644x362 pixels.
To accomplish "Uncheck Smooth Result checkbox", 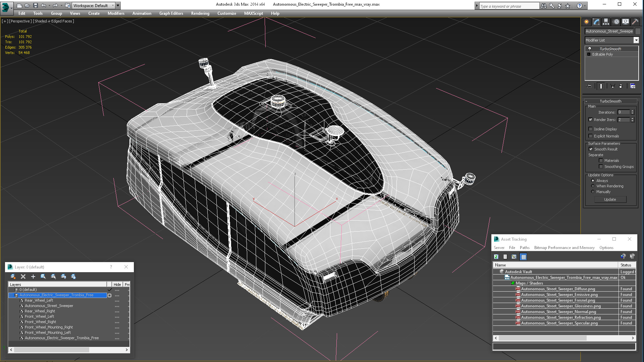I will pos(591,149).
